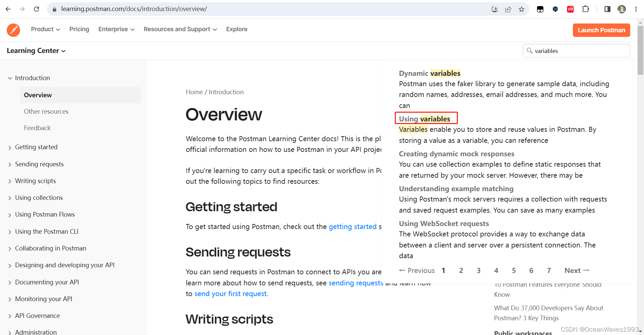Select Other resources in sidebar

tap(46, 111)
